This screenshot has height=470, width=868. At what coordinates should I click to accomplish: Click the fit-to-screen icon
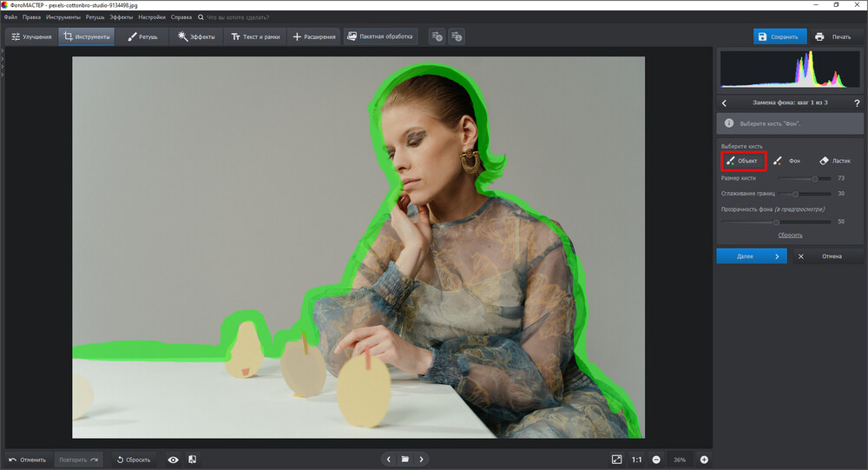pyautogui.click(x=616, y=459)
